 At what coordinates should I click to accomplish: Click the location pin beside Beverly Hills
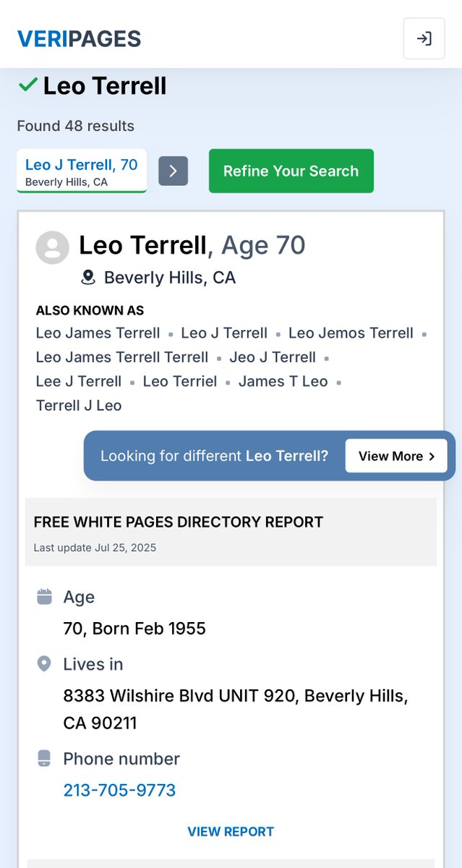pos(88,278)
